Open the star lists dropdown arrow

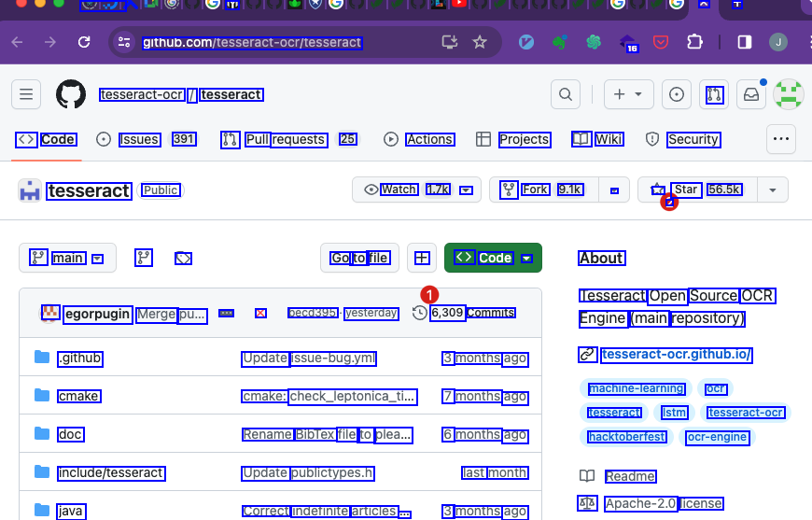click(772, 190)
